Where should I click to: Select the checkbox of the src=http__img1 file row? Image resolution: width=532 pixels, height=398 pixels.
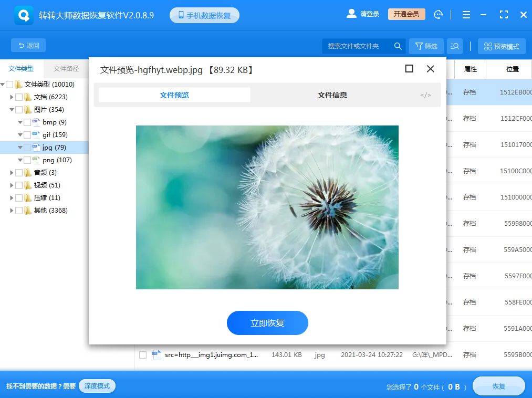coord(142,354)
